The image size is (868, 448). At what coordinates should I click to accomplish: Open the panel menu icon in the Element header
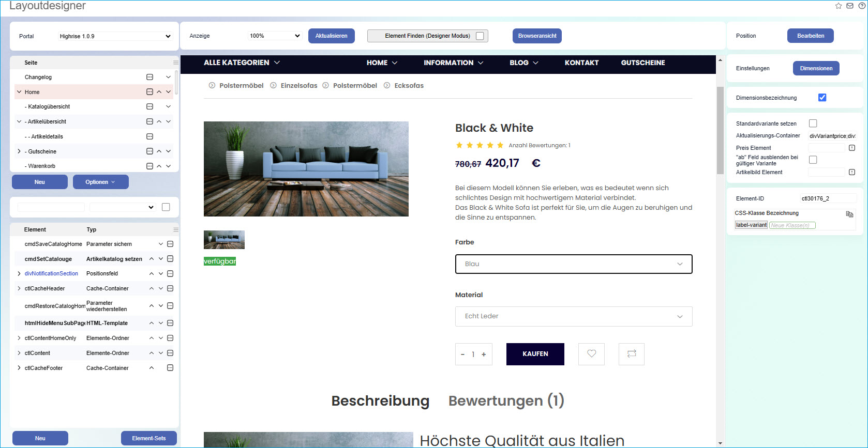pos(176,229)
